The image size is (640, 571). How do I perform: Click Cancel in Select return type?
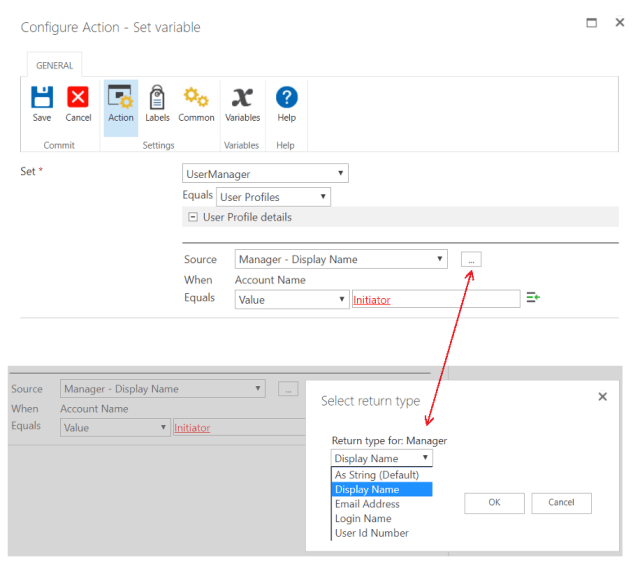[561, 503]
